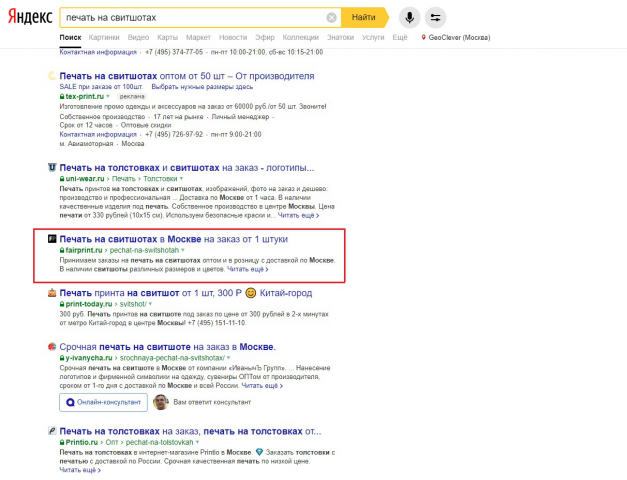Open the Эфир tab
627x480 pixels.
tap(265, 37)
